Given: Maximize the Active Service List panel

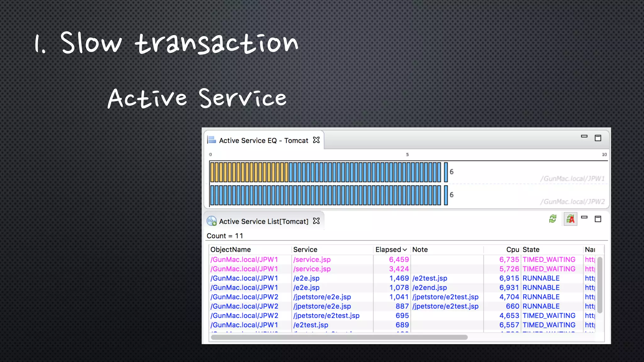Looking at the screenshot, I should (598, 219).
